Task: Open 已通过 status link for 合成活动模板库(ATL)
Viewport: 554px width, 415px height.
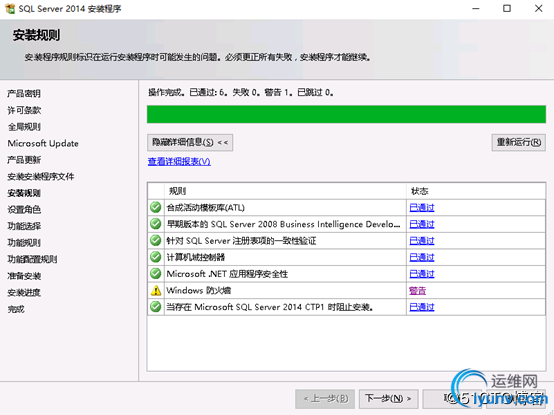Action: tap(422, 208)
